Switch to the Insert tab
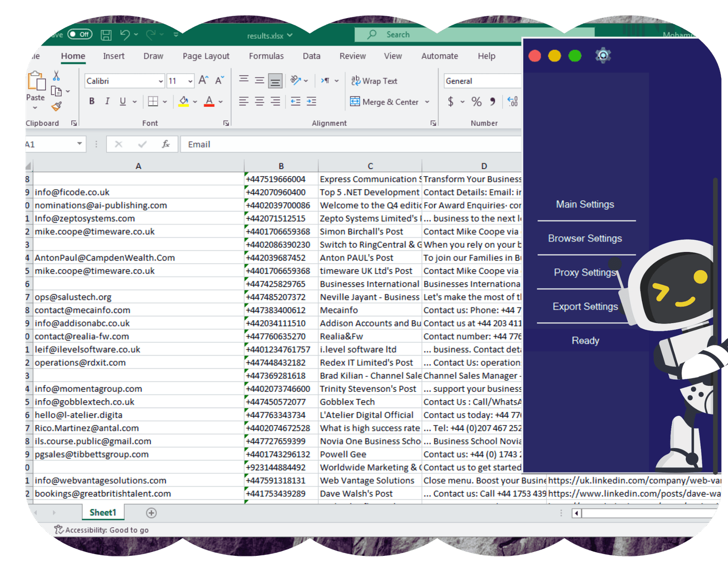728x569 pixels. 114,56
